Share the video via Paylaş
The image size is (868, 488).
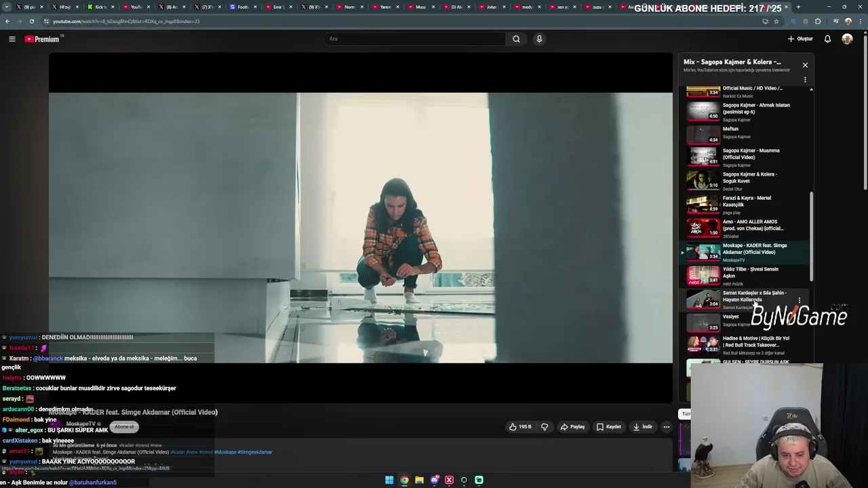point(572,427)
